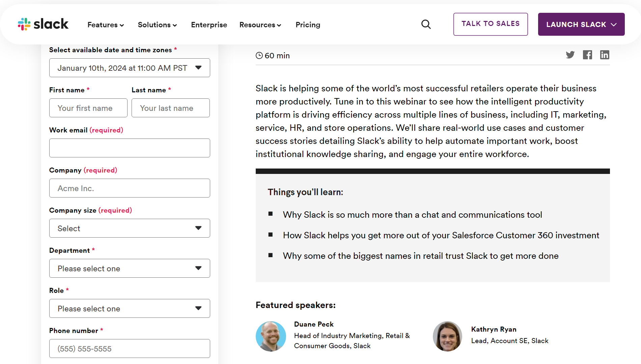Open the Features menu
Image resolution: width=641 pixels, height=364 pixels.
click(105, 25)
